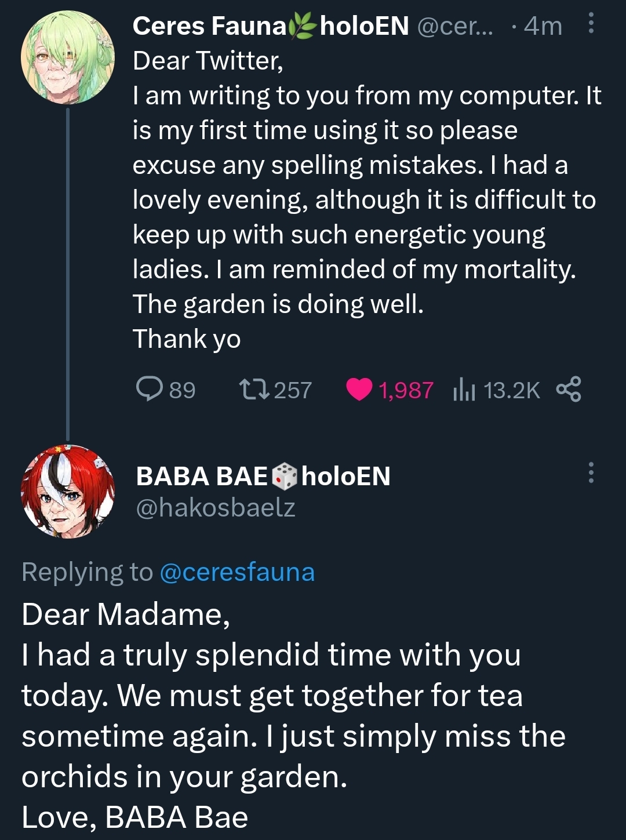Open reply comments on Ceres Fauna's tweet
Screen dimensions: 626x840
pyautogui.click(x=150, y=390)
